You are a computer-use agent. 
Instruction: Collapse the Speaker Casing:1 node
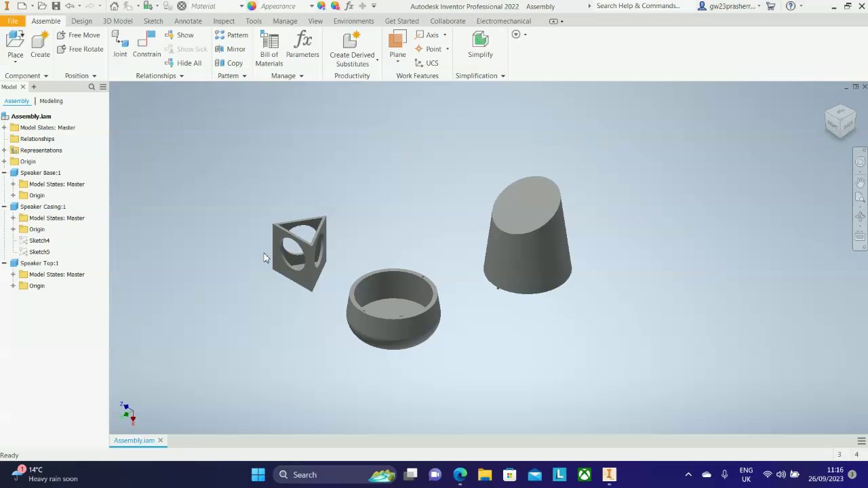coord(5,207)
